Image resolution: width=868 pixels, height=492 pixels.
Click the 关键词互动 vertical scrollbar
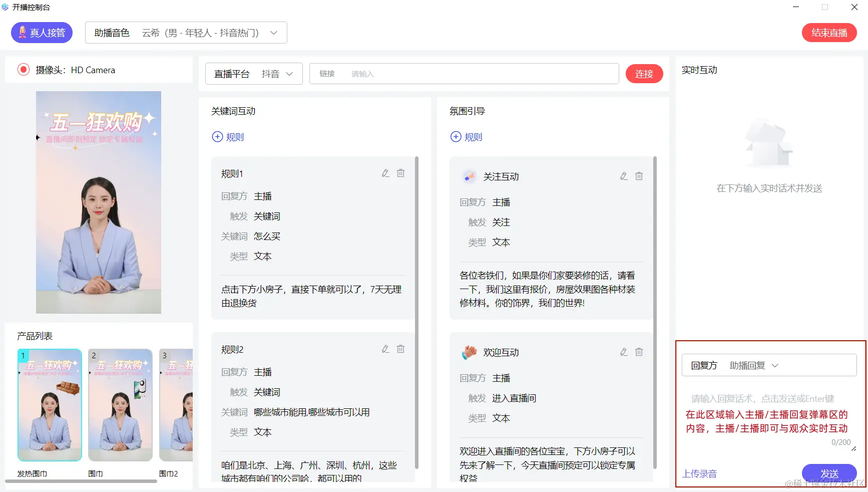tap(416, 313)
